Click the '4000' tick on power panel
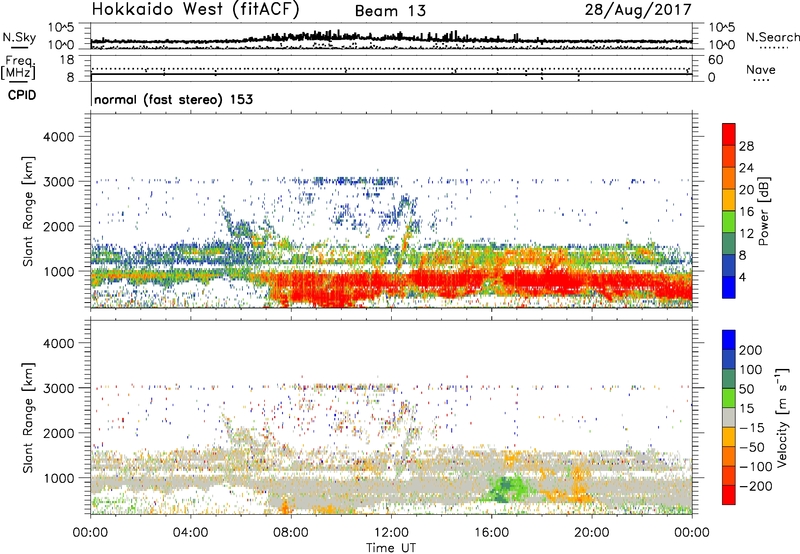Screen dimensions: 800x554 point(59,137)
